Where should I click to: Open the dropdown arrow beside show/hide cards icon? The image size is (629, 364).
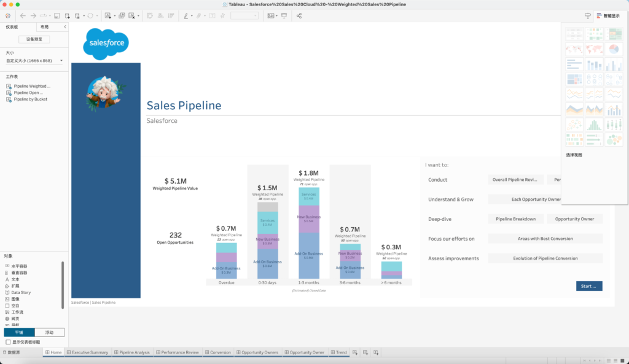click(277, 16)
